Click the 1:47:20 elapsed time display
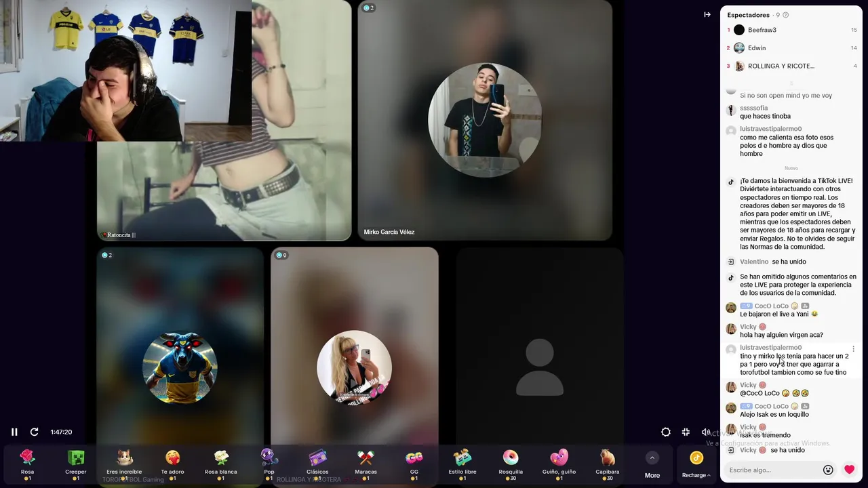The height and width of the screenshot is (488, 868). (x=61, y=432)
